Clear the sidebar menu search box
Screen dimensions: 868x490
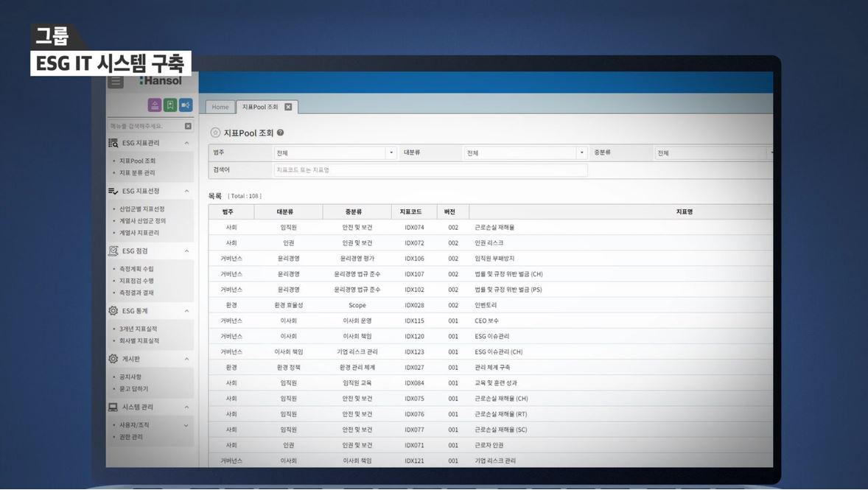pos(188,126)
